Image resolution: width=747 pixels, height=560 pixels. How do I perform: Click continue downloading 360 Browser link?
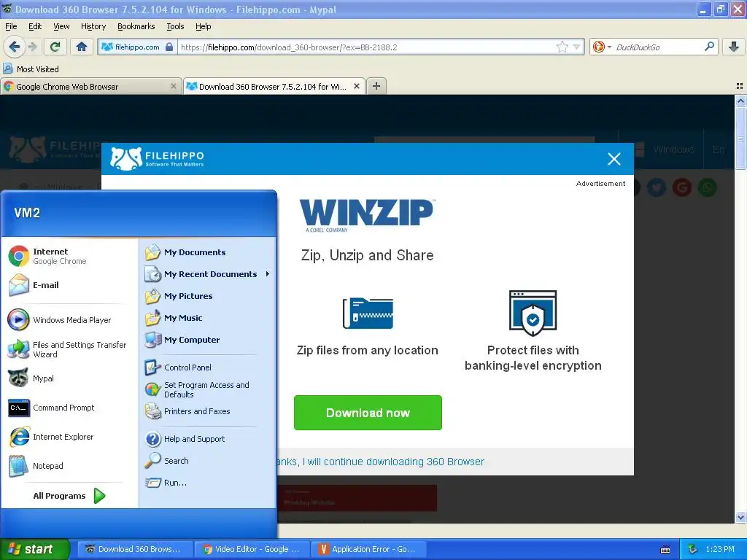point(381,462)
